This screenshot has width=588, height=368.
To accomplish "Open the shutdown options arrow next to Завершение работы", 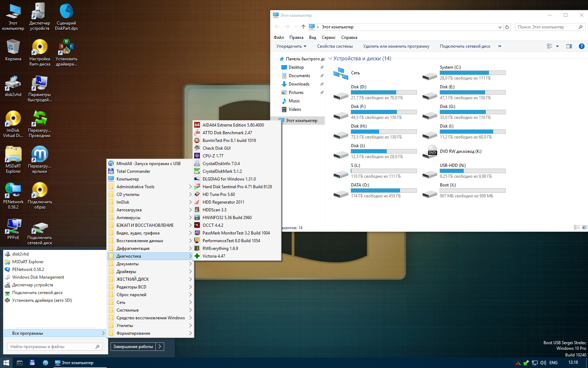I will click(160, 347).
